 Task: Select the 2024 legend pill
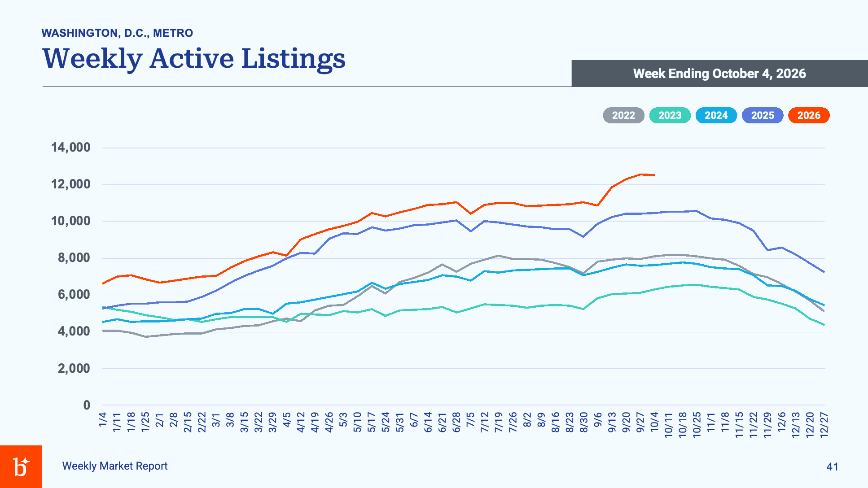(716, 115)
